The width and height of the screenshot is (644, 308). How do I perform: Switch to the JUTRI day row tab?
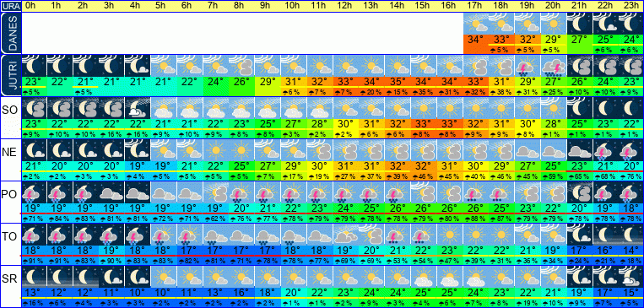(10, 76)
